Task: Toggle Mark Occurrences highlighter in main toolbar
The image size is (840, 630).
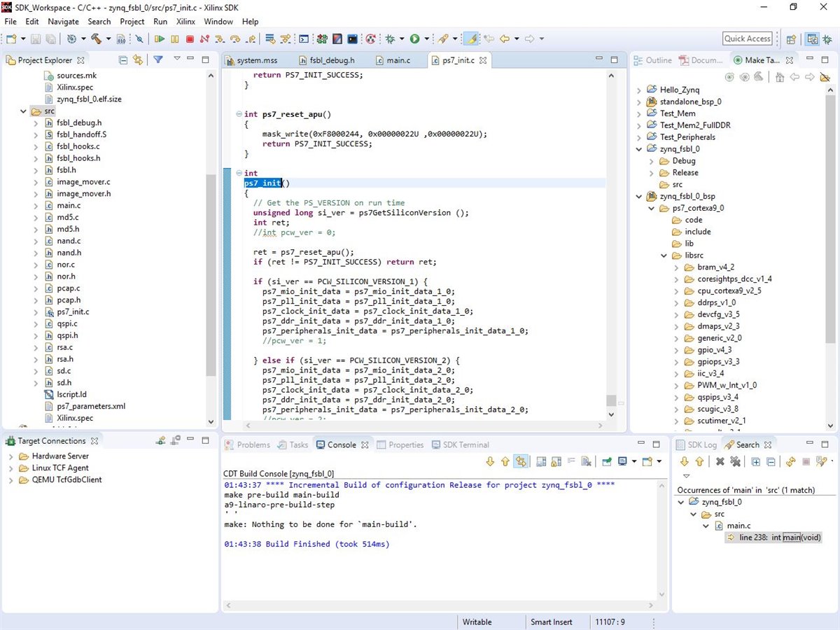Action: pos(472,39)
